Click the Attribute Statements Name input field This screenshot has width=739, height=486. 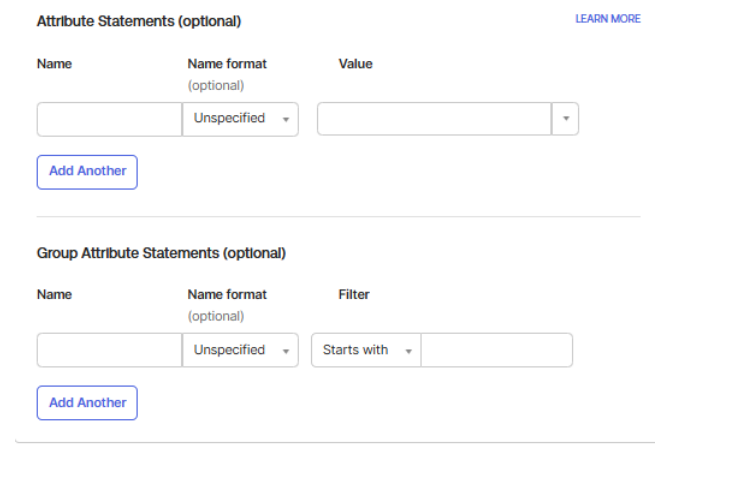(x=109, y=119)
